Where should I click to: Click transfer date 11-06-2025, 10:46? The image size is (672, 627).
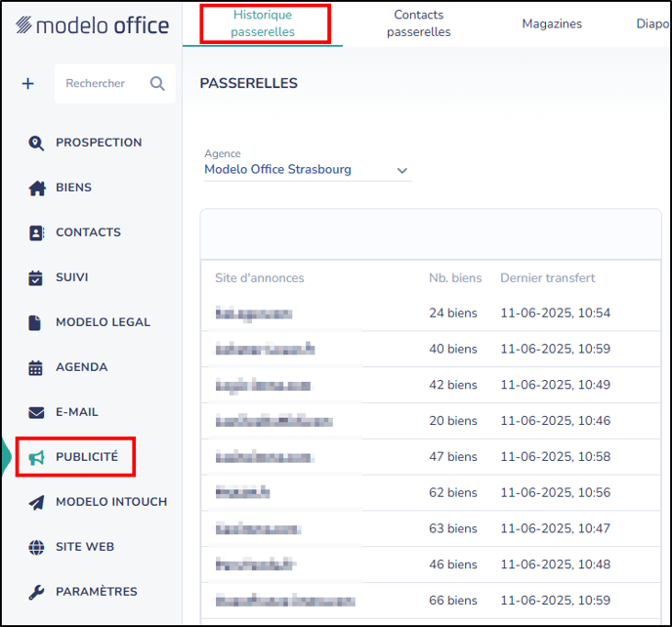556,421
